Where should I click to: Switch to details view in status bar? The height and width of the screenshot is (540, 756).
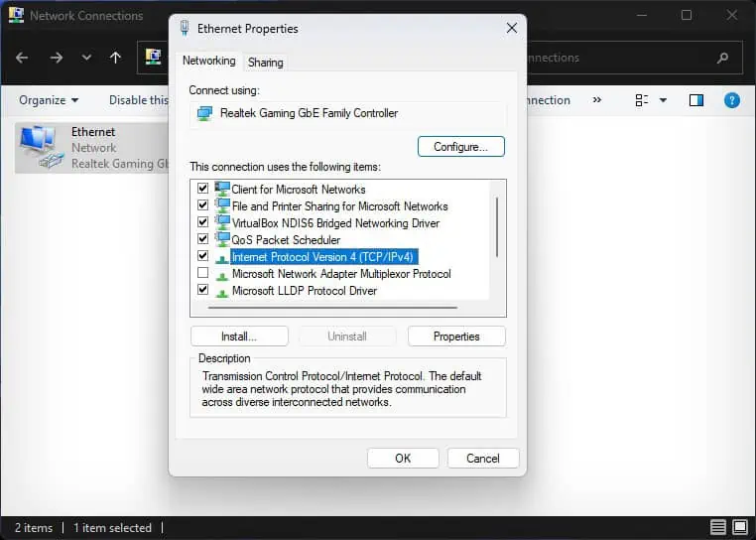(718, 527)
